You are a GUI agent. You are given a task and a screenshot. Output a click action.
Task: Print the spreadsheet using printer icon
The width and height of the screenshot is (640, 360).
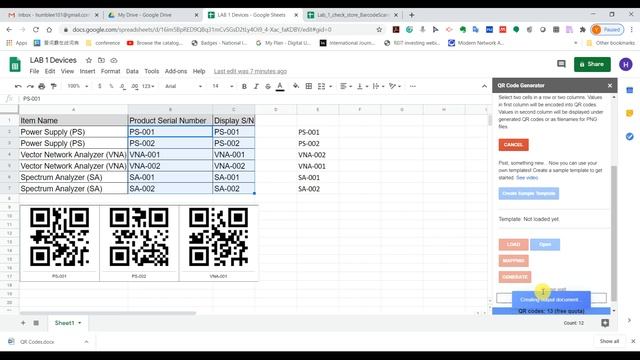click(42, 86)
